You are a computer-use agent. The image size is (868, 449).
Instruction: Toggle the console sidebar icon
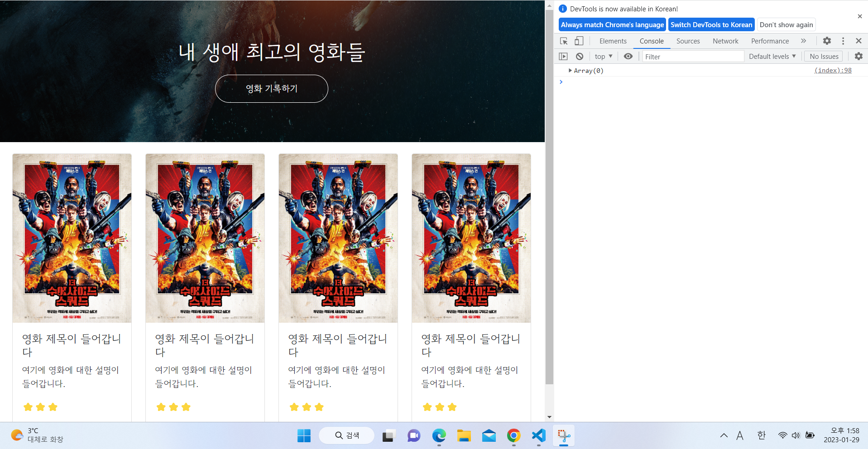[563, 57]
